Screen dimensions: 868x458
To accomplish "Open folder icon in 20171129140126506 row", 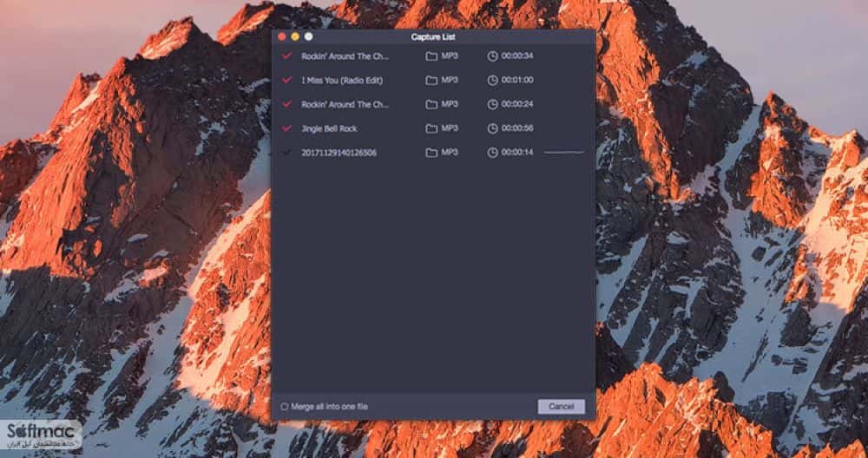I will pos(431,153).
